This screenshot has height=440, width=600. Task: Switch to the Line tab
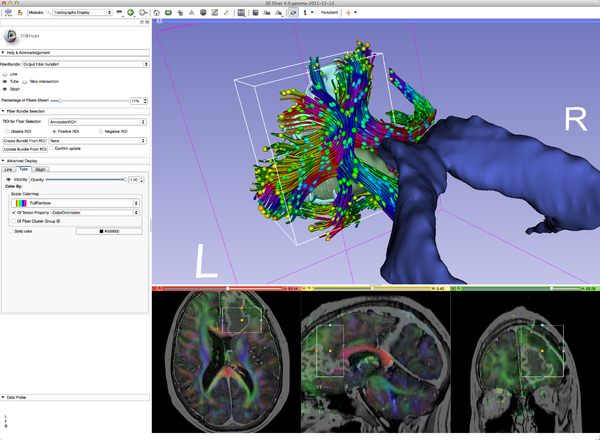point(9,169)
